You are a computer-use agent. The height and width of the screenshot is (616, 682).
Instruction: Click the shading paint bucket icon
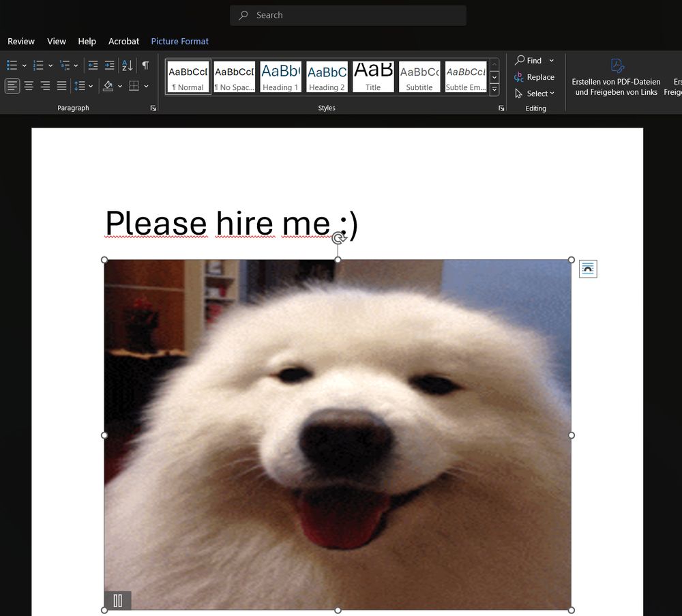108,86
